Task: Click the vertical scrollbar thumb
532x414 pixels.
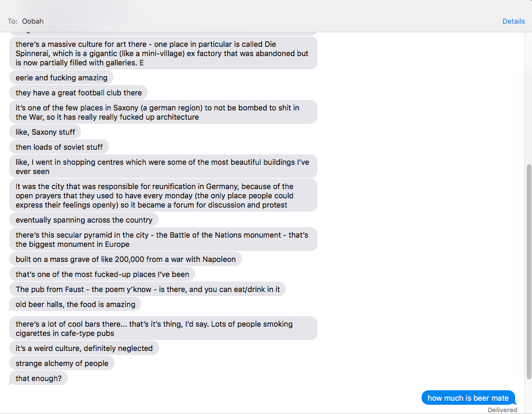Action: [x=529, y=272]
